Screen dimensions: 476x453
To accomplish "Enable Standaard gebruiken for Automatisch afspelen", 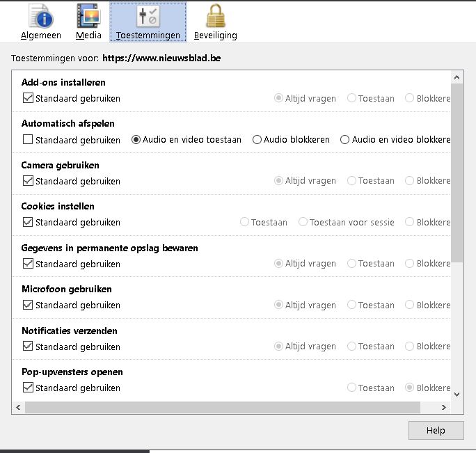I will (x=29, y=140).
